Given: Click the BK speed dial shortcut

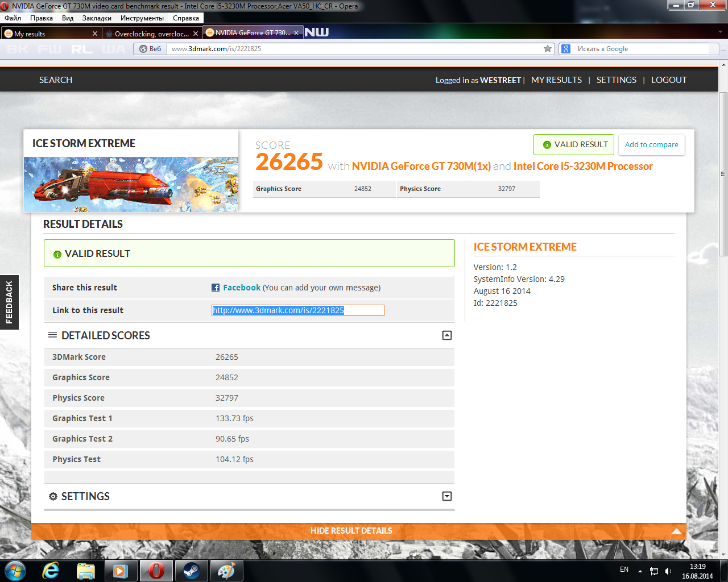Looking at the screenshot, I should coord(18,49).
